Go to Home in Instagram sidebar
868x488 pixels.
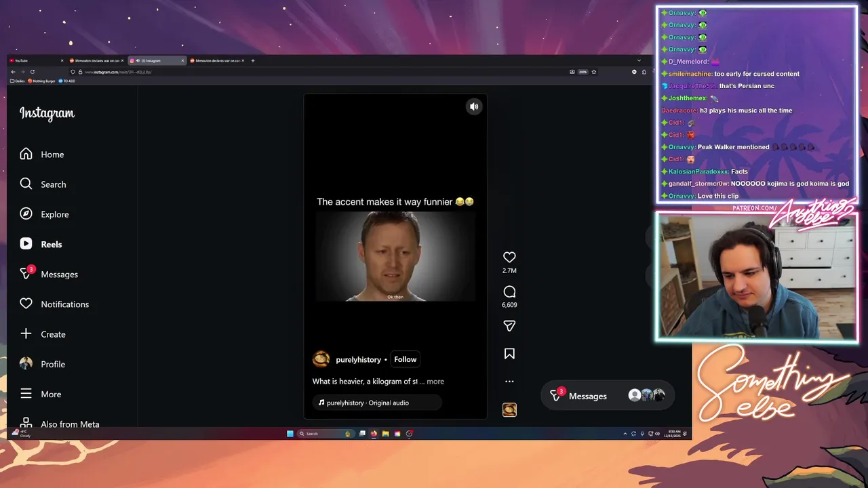[x=42, y=155]
